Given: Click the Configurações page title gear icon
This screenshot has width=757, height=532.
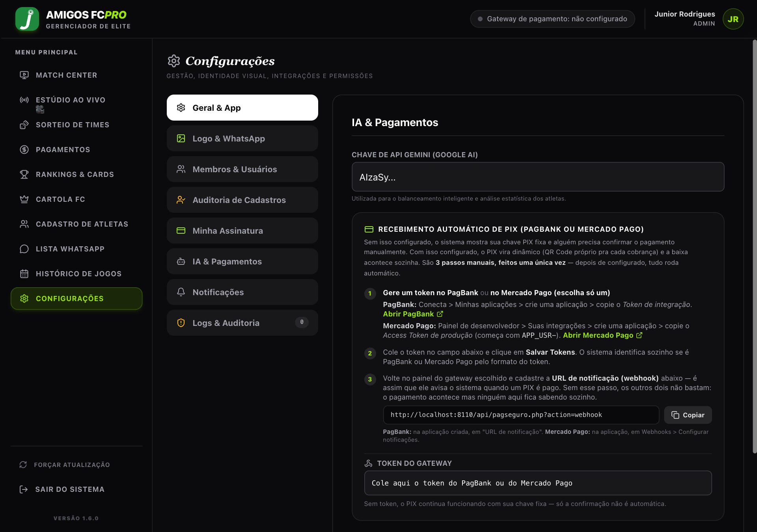Looking at the screenshot, I should [x=174, y=61].
